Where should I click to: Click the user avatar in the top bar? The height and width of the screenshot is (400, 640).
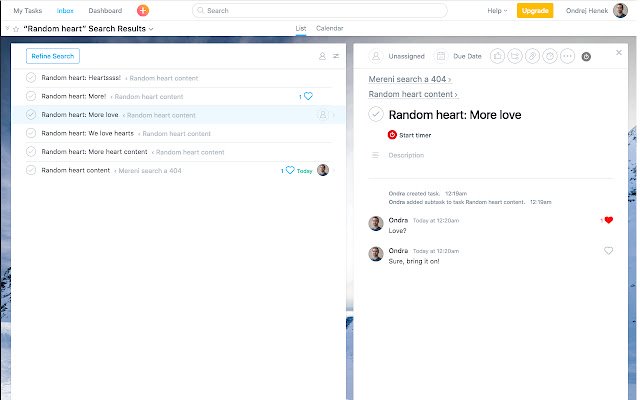(x=620, y=11)
